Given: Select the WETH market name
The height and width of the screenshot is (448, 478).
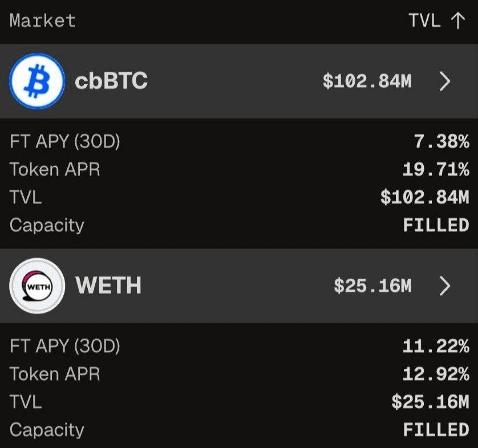Looking at the screenshot, I should coord(108,286).
